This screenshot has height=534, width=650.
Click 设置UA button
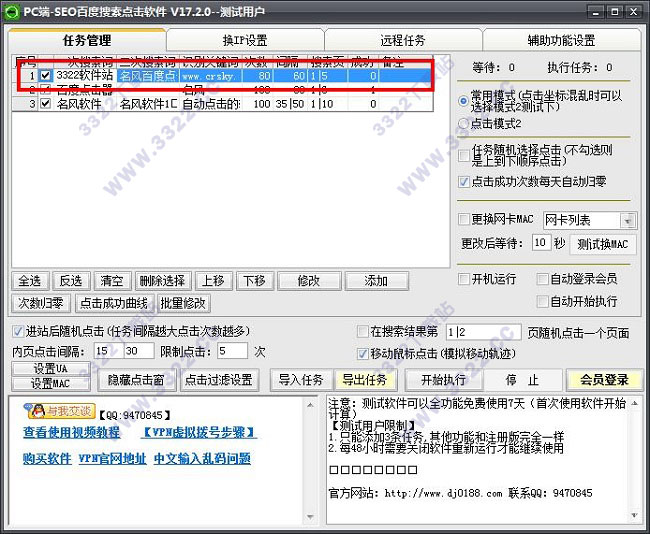tap(51, 369)
